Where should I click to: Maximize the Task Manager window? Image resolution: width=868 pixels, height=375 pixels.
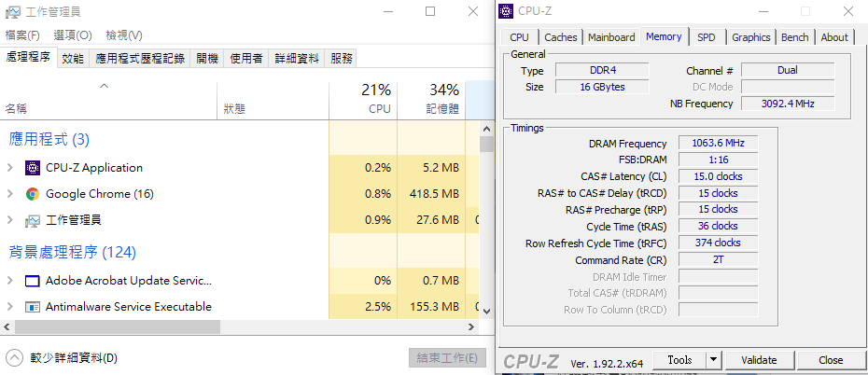pos(430,11)
